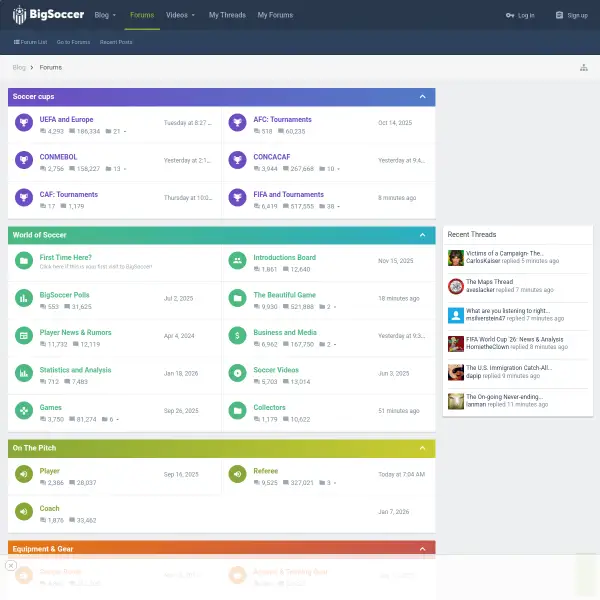
Task: Click the CAF: Tournaments trophy icon
Action: (x=24, y=197)
